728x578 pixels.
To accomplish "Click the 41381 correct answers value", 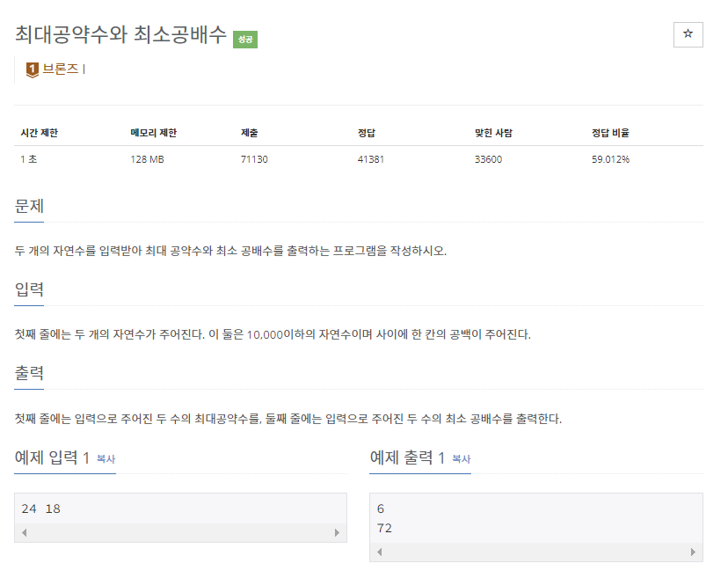I will (x=370, y=159).
